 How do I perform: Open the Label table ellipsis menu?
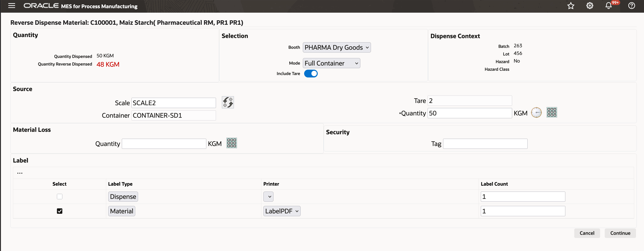tap(20, 173)
